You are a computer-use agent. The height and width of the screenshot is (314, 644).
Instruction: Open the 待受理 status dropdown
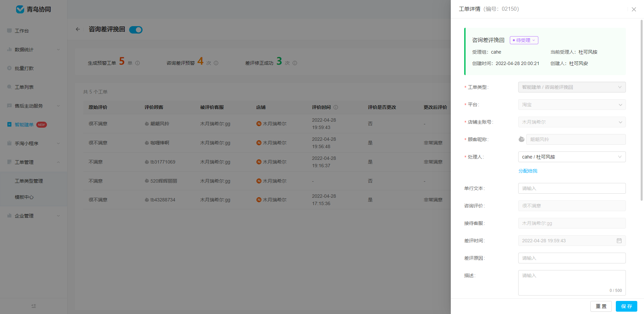pyautogui.click(x=524, y=40)
